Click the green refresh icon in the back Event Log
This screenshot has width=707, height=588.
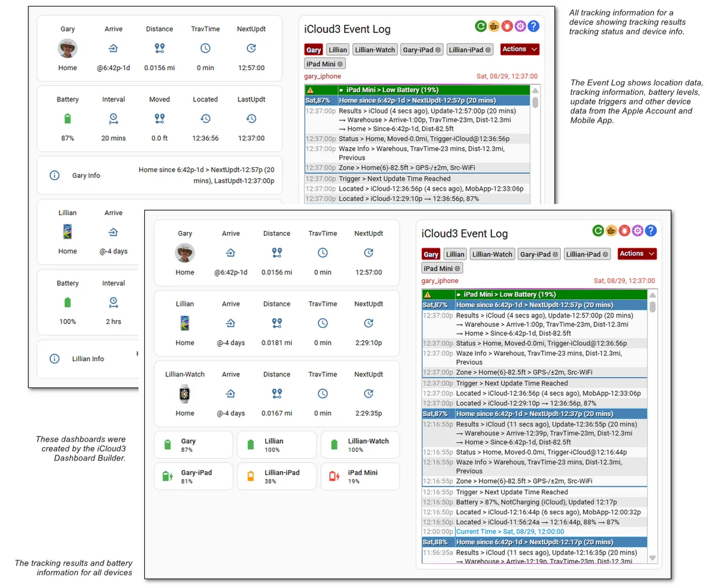click(x=481, y=26)
